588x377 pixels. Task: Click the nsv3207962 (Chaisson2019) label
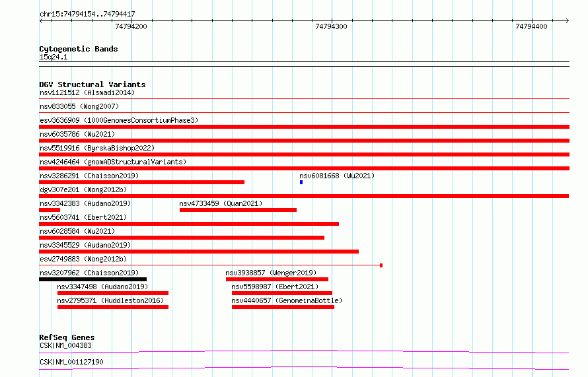89,273
